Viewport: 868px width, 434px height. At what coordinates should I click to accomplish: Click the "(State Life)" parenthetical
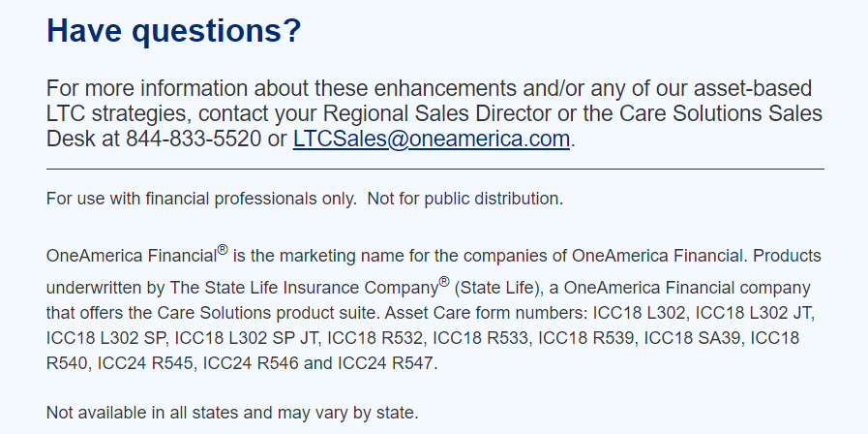pyautogui.click(x=504, y=289)
